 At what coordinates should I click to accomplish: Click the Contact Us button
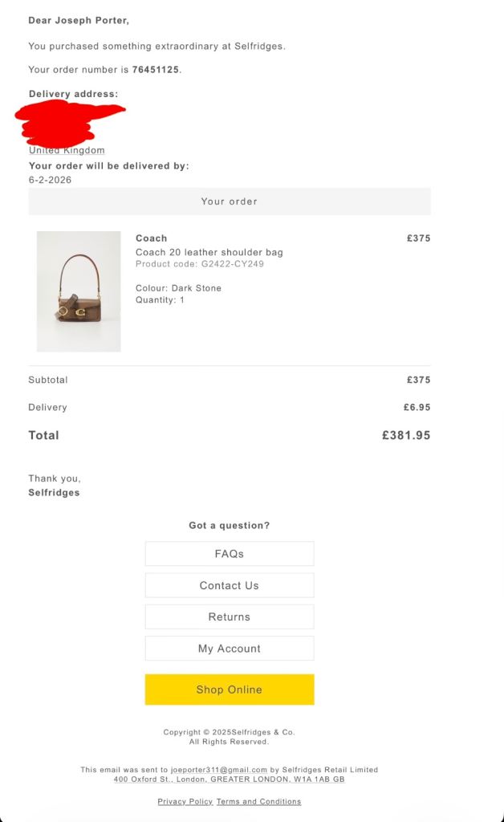(229, 585)
